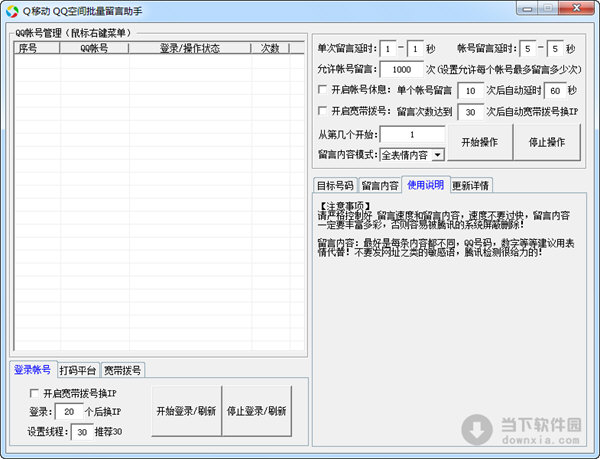Click the 设置线程 input box

coord(82,432)
